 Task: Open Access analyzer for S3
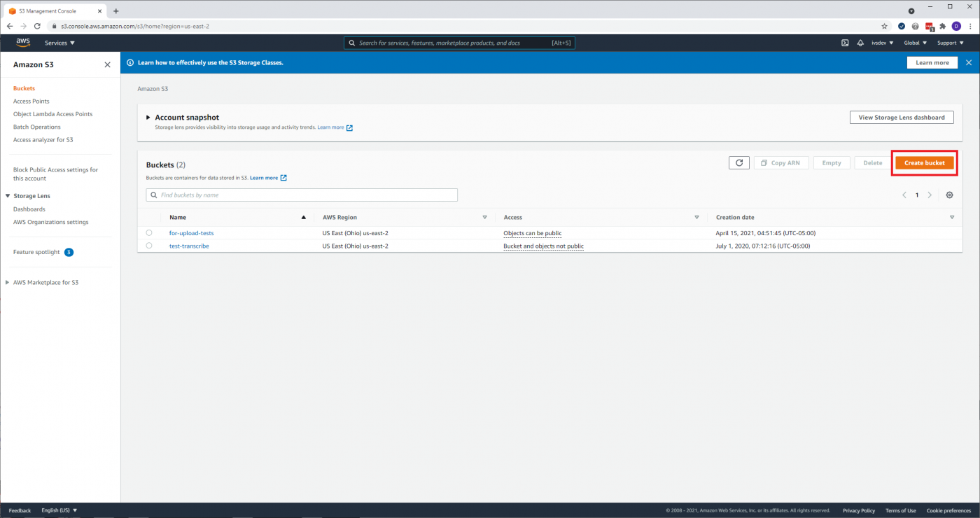(x=43, y=140)
